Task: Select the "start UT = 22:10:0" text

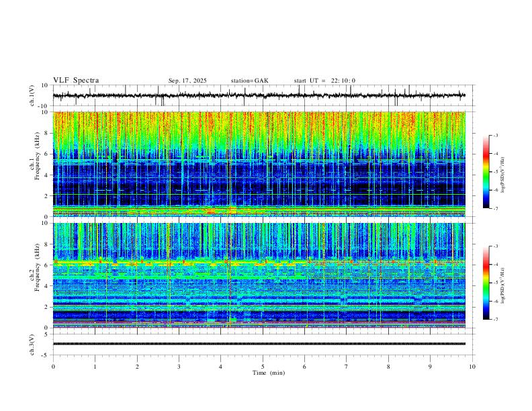Action: [x=324, y=81]
